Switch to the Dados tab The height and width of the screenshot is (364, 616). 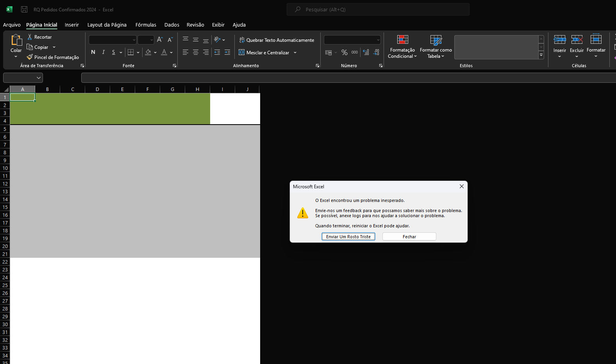coord(172,25)
